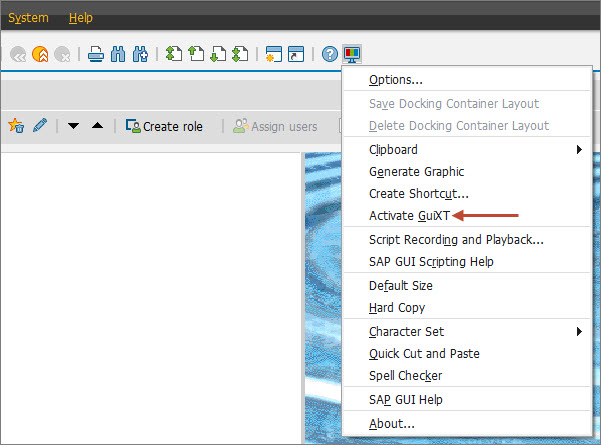Click the delete favorite star icon
601x445 pixels.
(x=16, y=126)
